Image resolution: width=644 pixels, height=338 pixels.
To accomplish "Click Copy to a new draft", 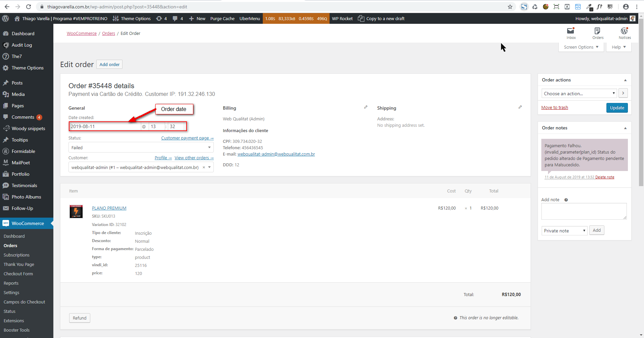I will pos(381,18).
